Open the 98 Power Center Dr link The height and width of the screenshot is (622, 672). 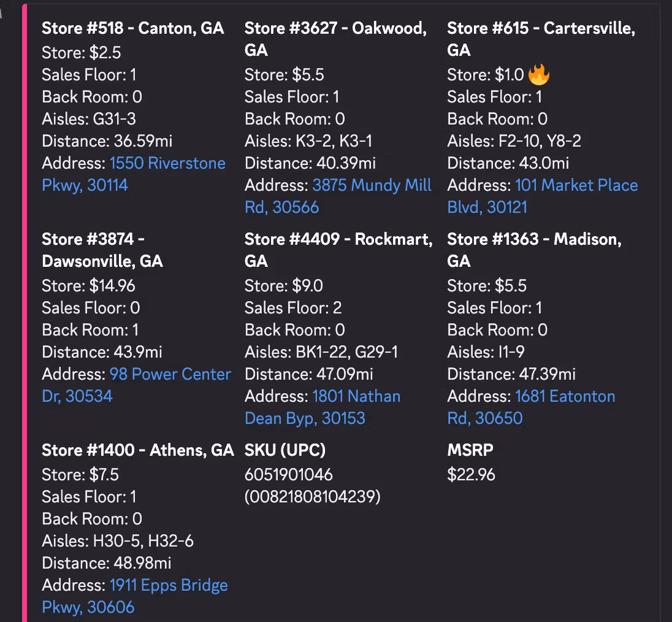(x=170, y=374)
